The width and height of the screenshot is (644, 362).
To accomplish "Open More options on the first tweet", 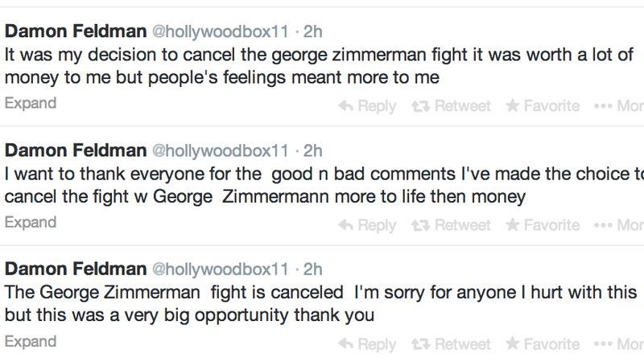I will [x=619, y=106].
